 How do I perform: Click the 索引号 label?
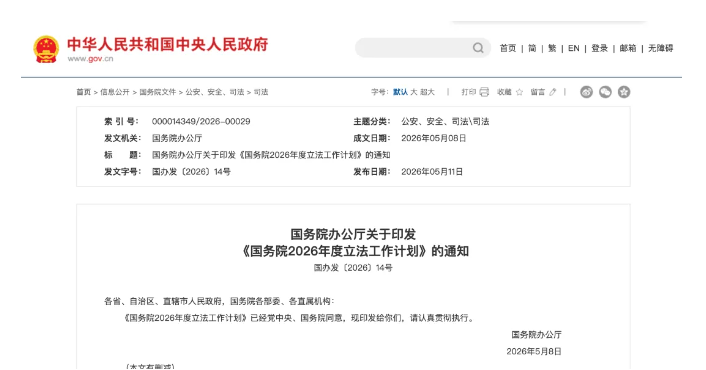point(121,121)
